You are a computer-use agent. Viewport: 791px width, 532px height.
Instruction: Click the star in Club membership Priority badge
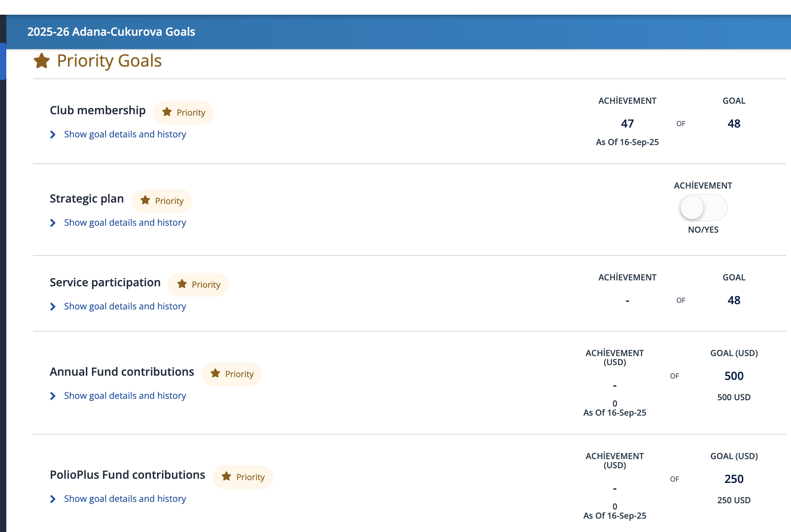click(167, 112)
